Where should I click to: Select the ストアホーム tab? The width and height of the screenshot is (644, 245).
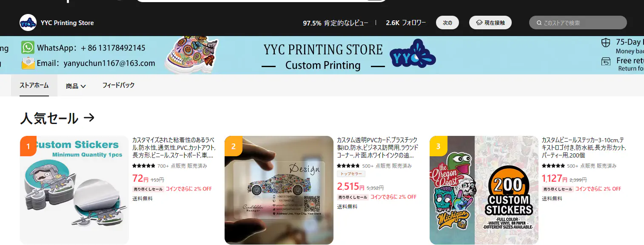[x=34, y=85]
